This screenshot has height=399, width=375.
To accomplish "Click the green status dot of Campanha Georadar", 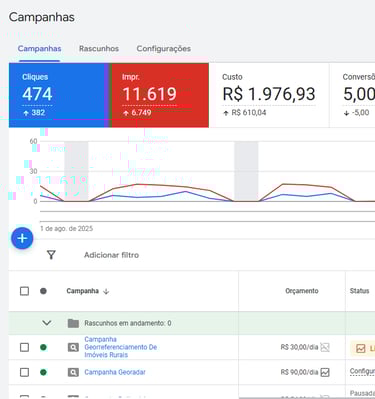I will pos(43,372).
